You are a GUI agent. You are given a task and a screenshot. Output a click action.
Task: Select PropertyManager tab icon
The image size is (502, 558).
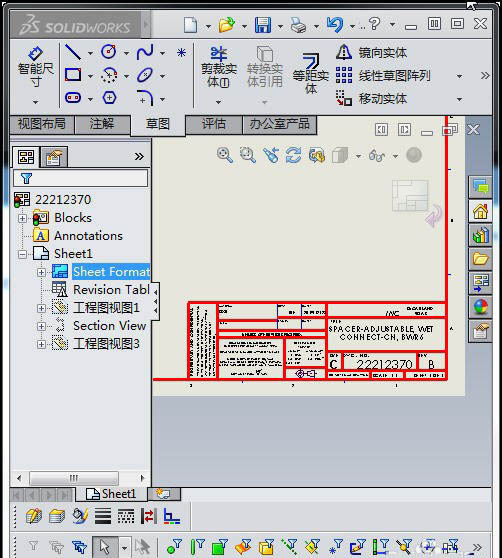click(53, 157)
